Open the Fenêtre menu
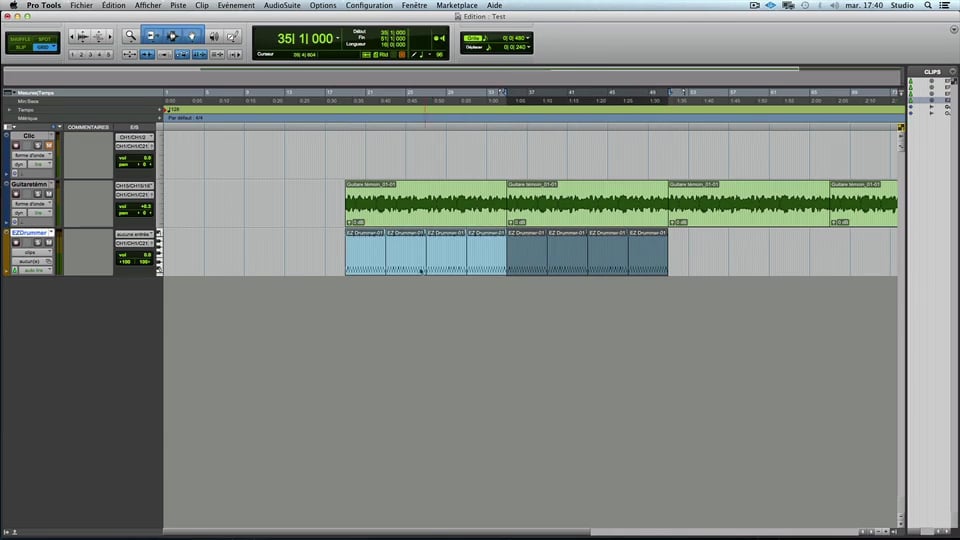The image size is (960, 540). coord(414,5)
